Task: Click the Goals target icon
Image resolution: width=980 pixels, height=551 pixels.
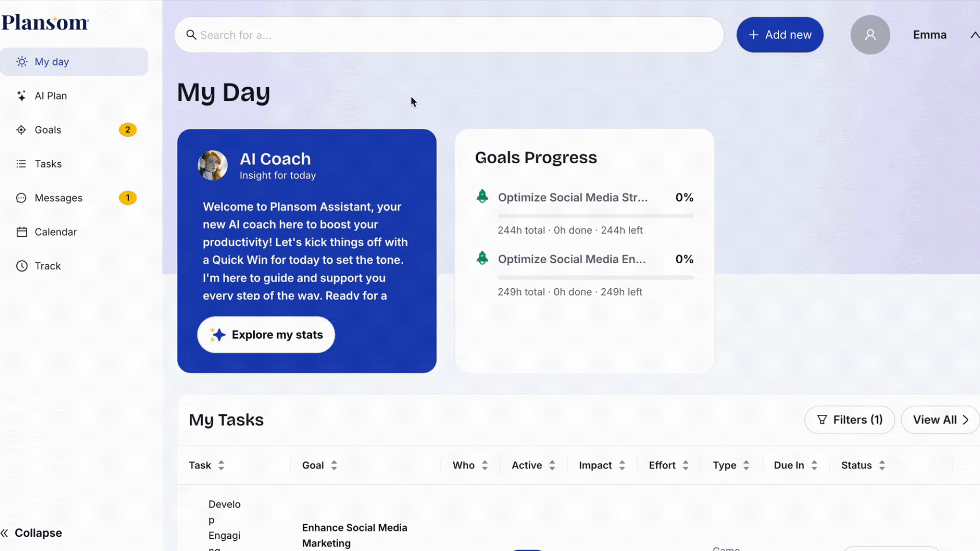Action: pos(21,130)
